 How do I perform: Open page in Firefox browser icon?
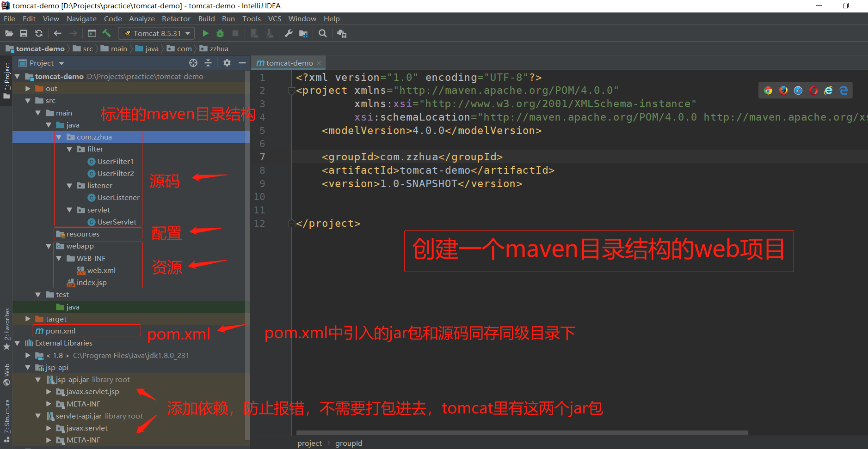click(x=783, y=91)
